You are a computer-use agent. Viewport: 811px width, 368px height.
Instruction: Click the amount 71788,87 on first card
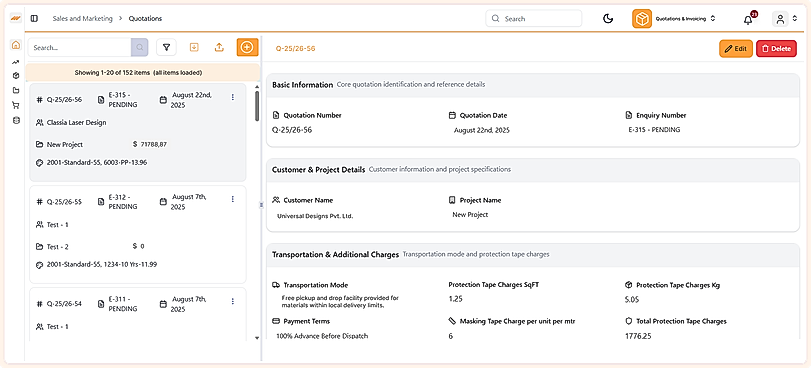click(x=154, y=144)
